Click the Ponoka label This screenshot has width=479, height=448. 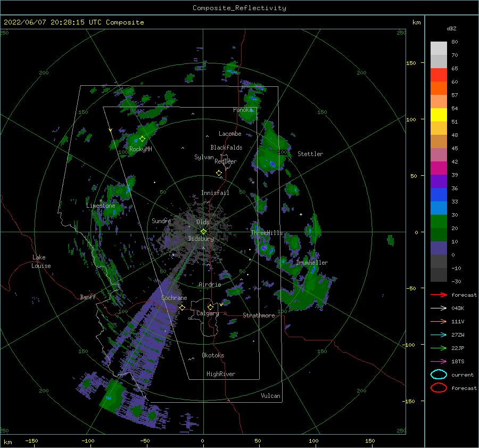(x=243, y=110)
